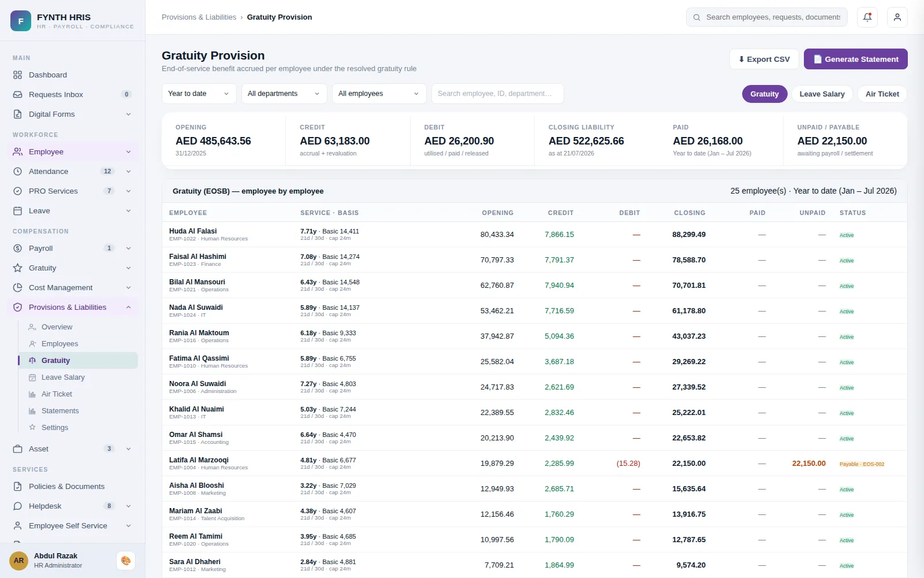Viewport: 924px width, 578px height.
Task: Collapse the Provisions & Liabilities section chevron
Action: click(x=128, y=307)
